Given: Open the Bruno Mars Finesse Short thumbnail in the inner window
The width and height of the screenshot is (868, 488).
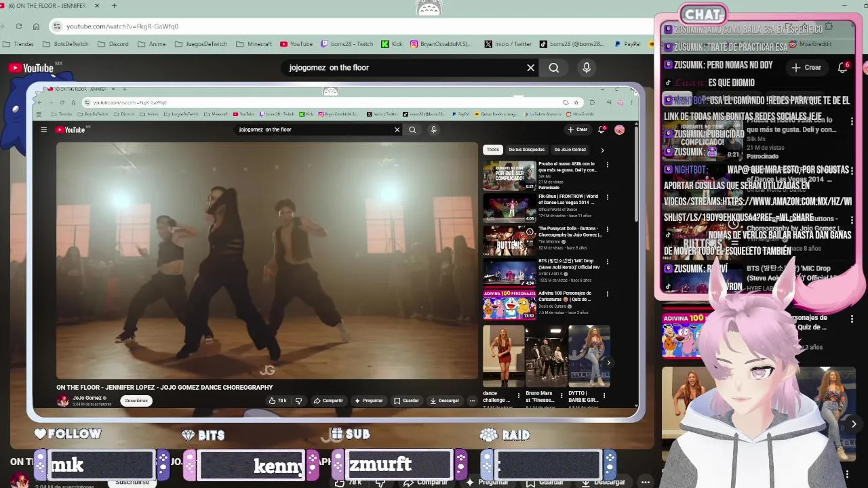Looking at the screenshot, I should (x=546, y=357).
